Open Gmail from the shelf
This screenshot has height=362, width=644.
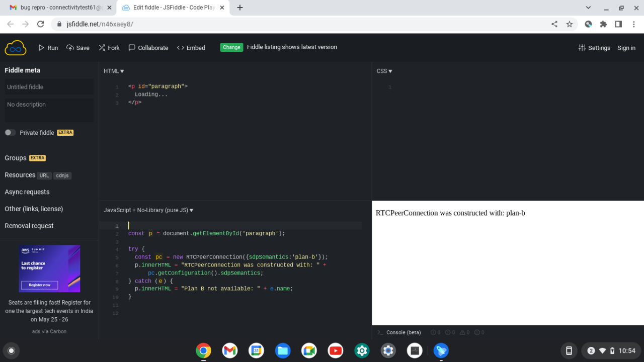[230, 350]
